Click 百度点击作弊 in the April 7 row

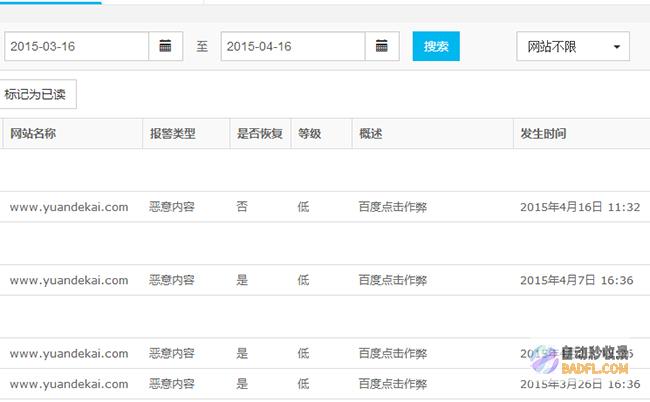coord(393,280)
